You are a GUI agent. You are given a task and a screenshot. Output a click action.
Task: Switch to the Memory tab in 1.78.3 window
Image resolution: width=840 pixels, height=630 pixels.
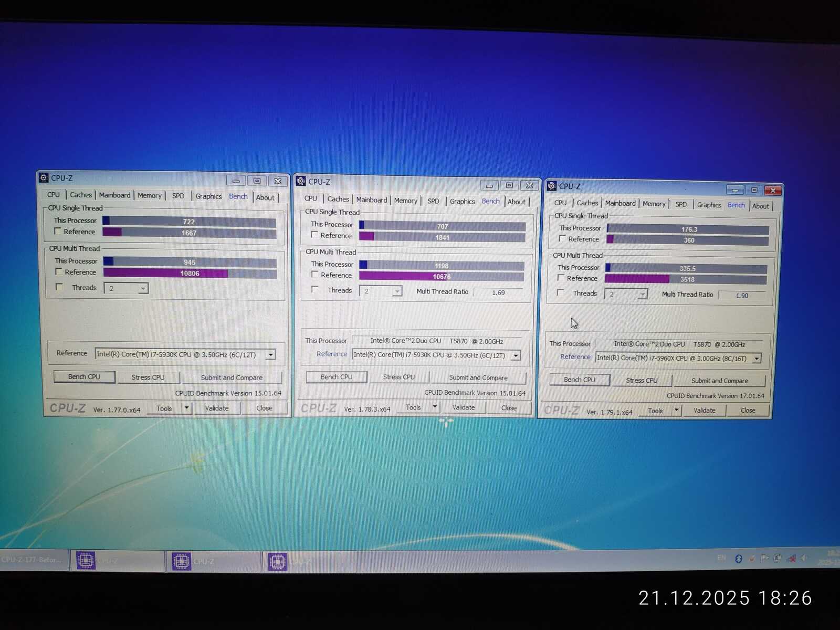406,201
